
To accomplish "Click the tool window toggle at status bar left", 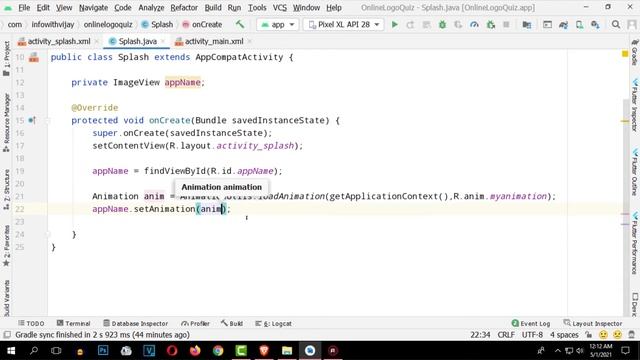I will (7, 335).
